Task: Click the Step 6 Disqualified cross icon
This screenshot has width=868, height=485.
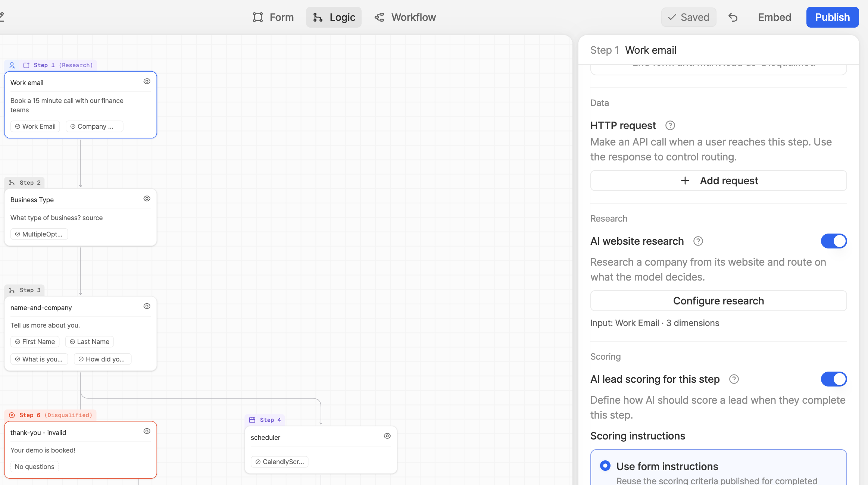Action: [x=12, y=415]
